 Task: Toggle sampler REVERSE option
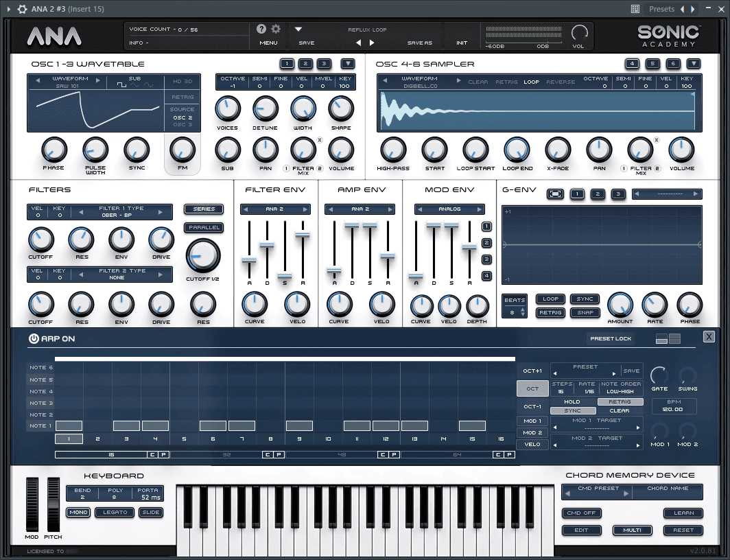point(561,82)
